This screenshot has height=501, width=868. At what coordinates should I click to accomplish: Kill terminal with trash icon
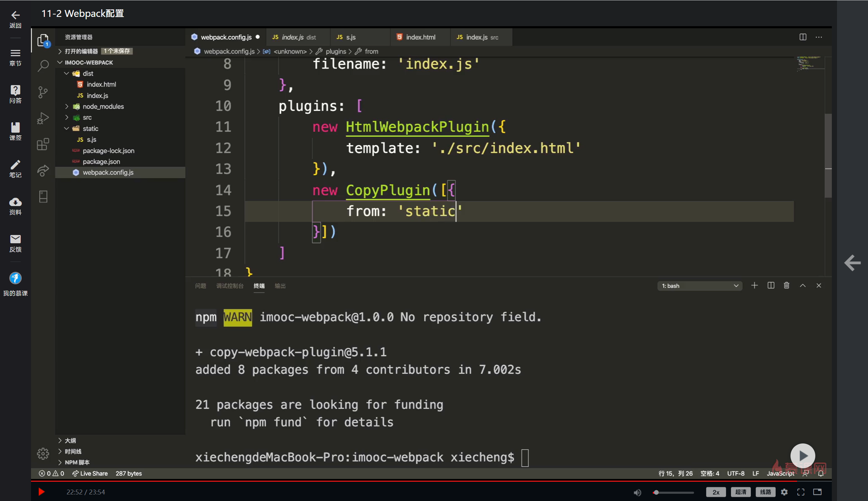(786, 285)
